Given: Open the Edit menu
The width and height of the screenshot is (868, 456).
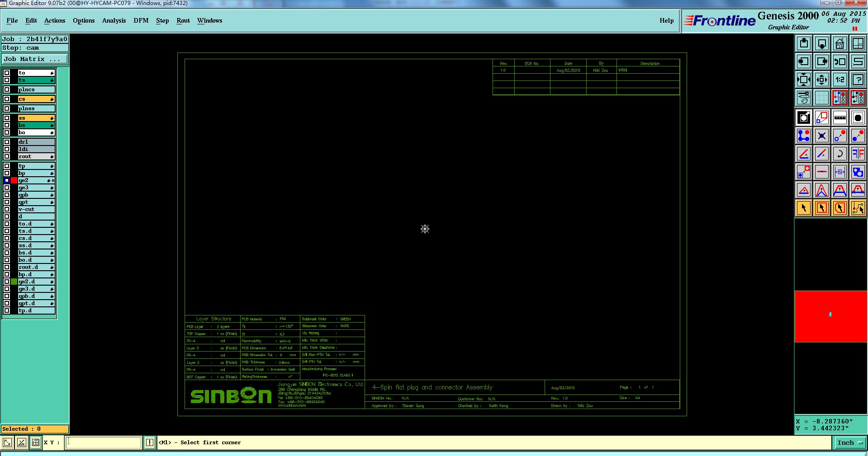Looking at the screenshot, I should 31,20.
